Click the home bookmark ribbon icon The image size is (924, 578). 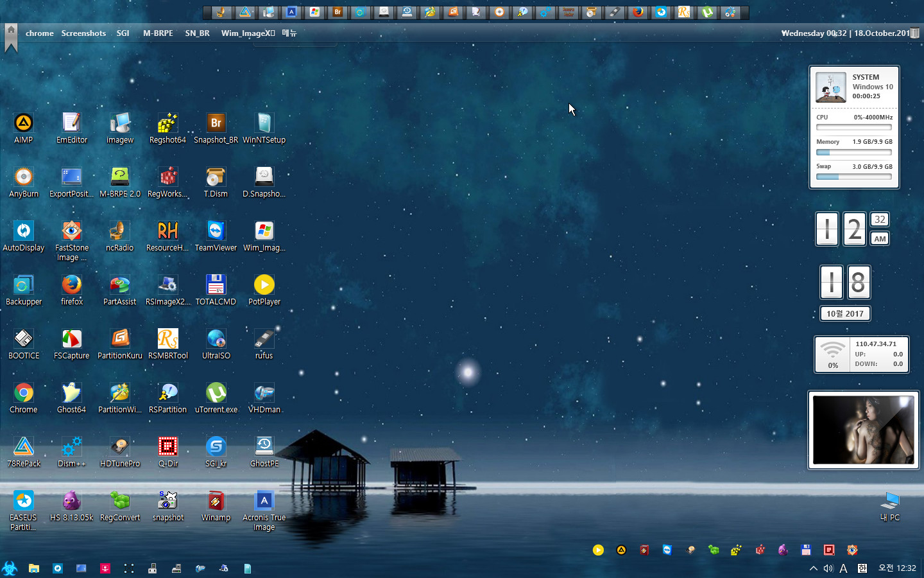(x=11, y=38)
